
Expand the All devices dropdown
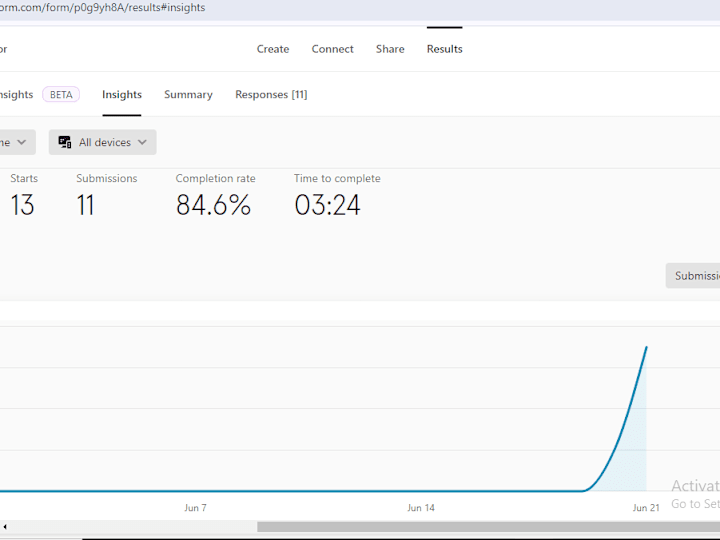coord(102,142)
